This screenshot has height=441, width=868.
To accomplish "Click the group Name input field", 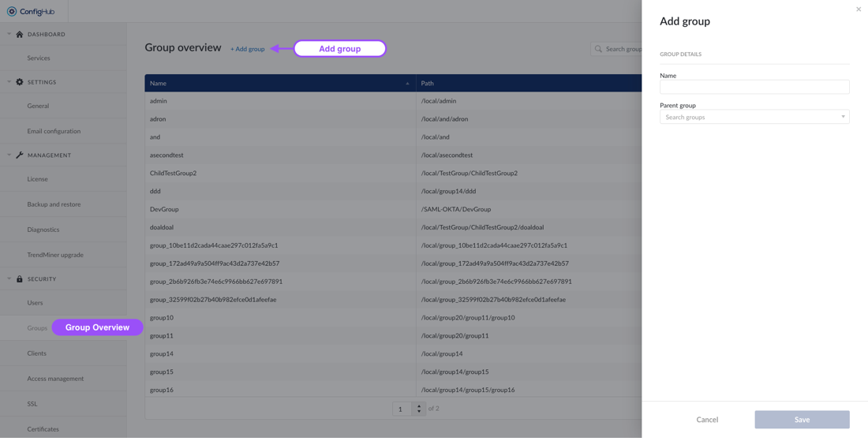I will coord(754,87).
